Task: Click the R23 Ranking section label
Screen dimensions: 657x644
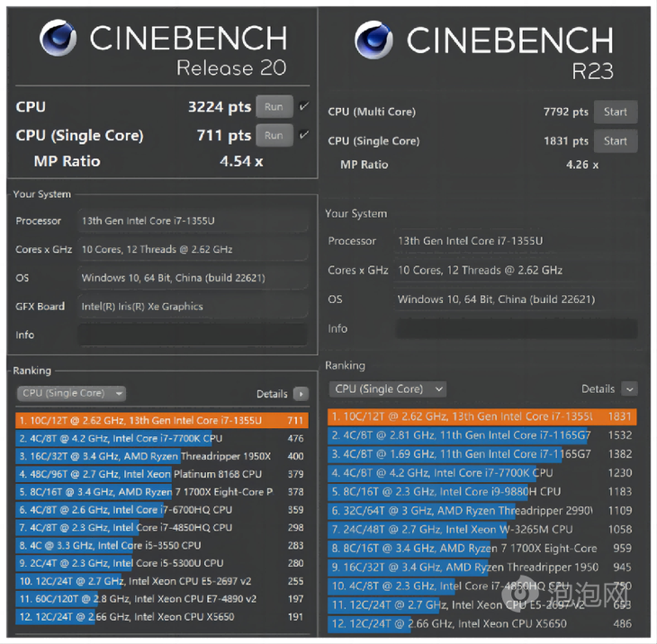Action: (345, 365)
